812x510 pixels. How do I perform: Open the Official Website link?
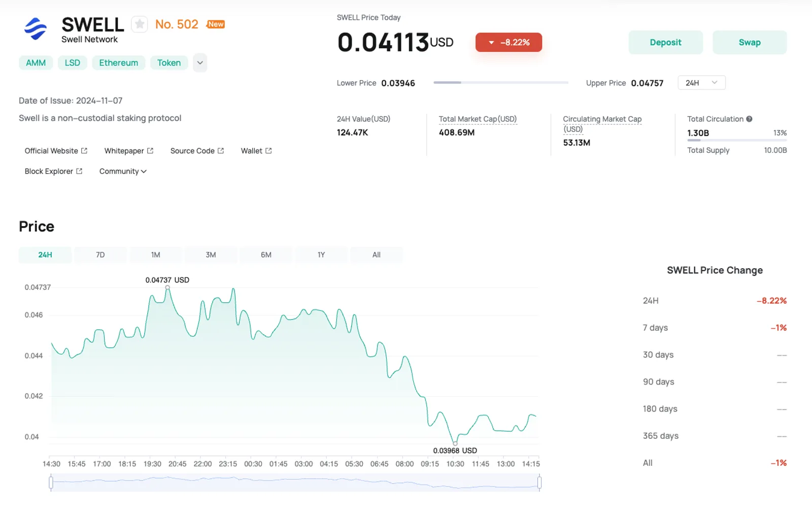tap(56, 151)
